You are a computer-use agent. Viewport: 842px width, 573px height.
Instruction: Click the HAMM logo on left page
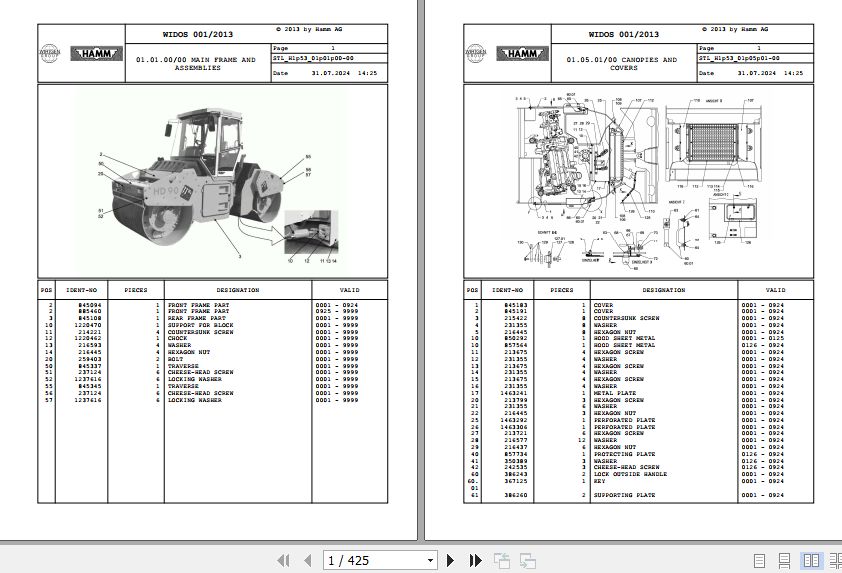click(x=97, y=54)
